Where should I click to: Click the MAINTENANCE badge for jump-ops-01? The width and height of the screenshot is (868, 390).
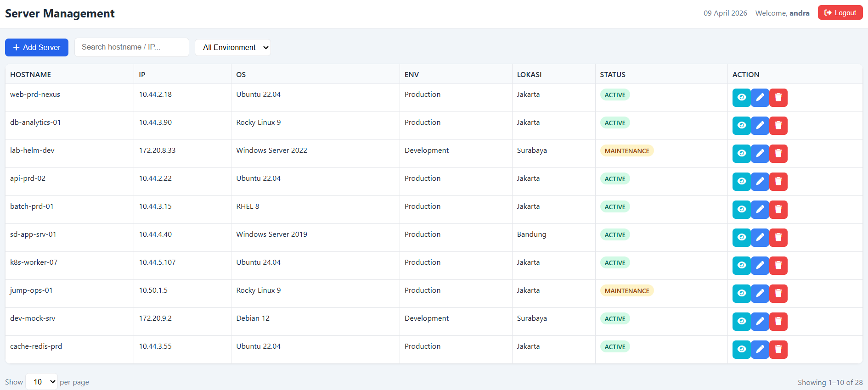point(627,291)
